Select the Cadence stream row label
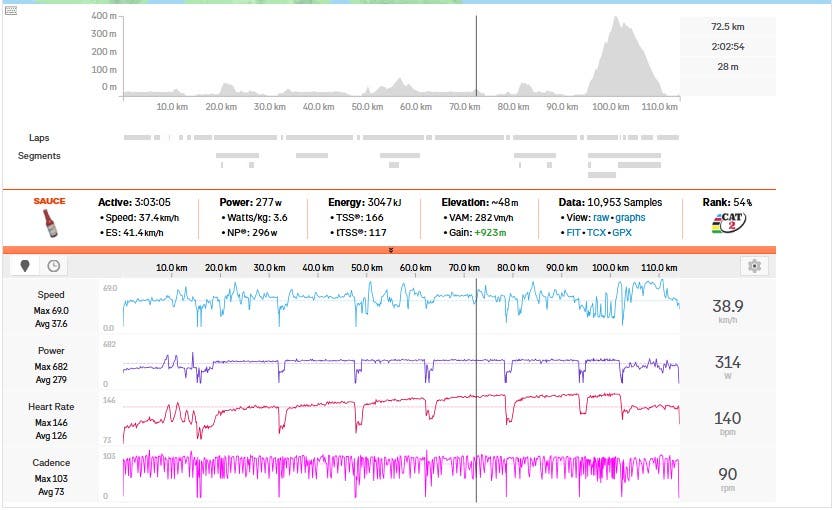 pyautogui.click(x=51, y=463)
